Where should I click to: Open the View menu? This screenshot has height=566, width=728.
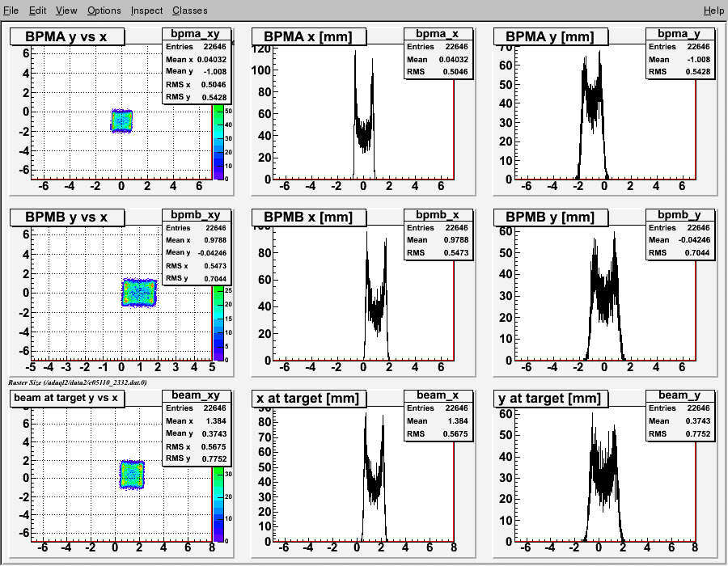point(66,11)
